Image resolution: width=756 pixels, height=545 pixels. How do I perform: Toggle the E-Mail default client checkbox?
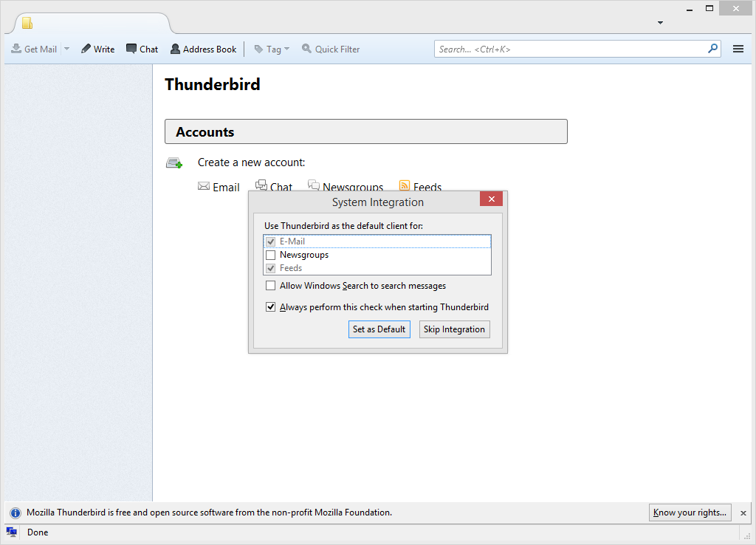tap(271, 241)
